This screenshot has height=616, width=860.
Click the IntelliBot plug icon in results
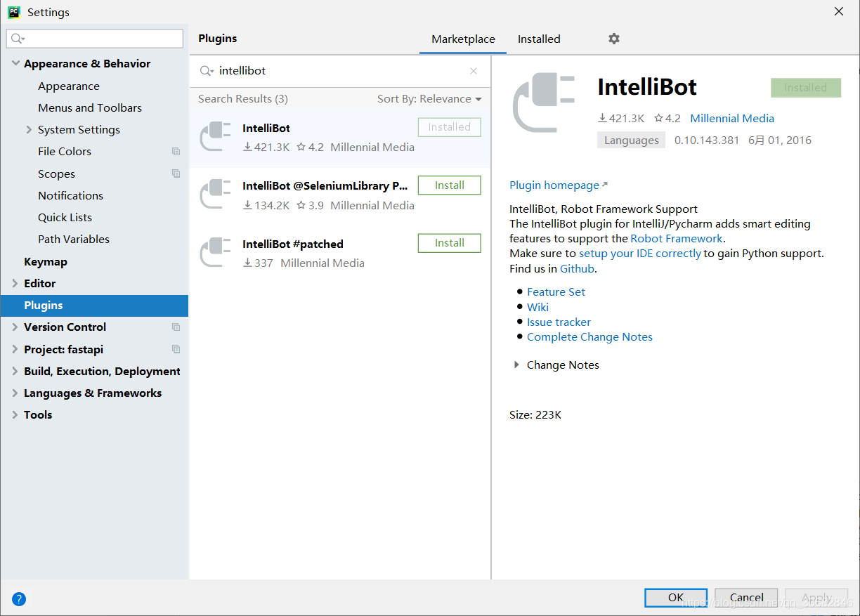[216, 136]
